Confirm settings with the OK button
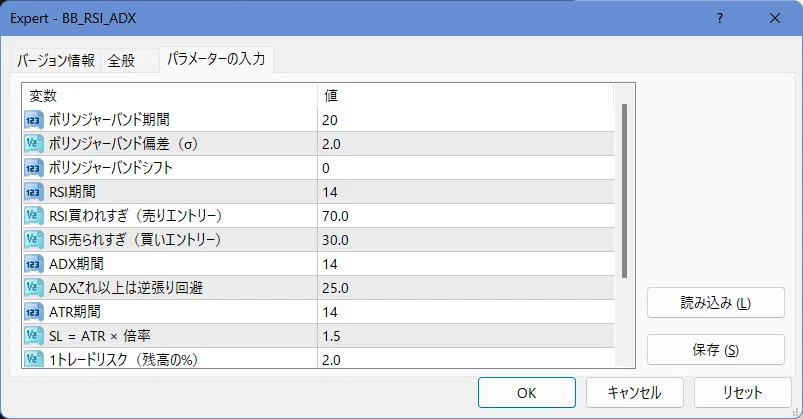 coord(526,393)
